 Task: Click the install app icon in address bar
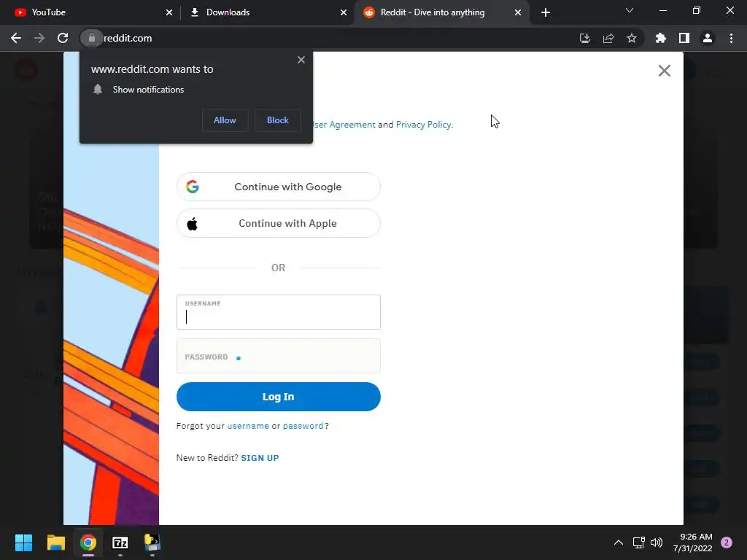585,38
